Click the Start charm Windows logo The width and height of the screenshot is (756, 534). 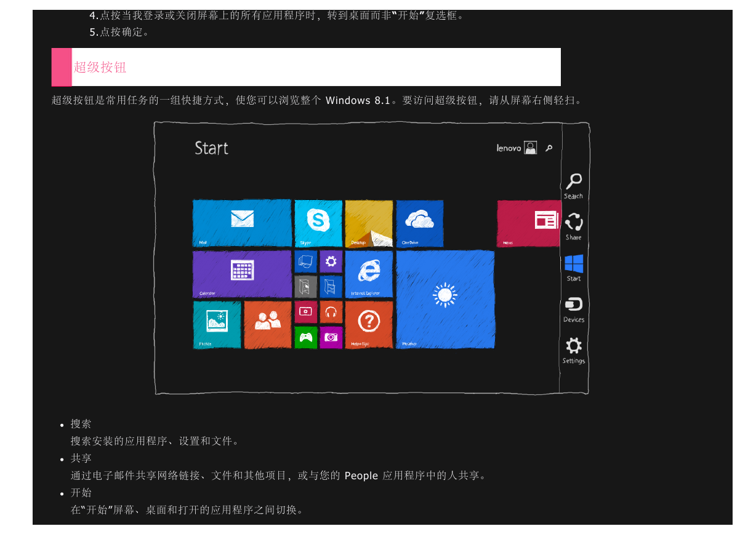[x=574, y=264]
